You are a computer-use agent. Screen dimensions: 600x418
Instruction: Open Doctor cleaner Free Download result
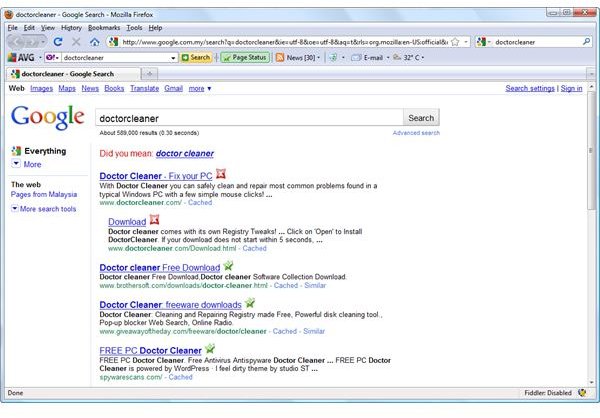[160, 268]
